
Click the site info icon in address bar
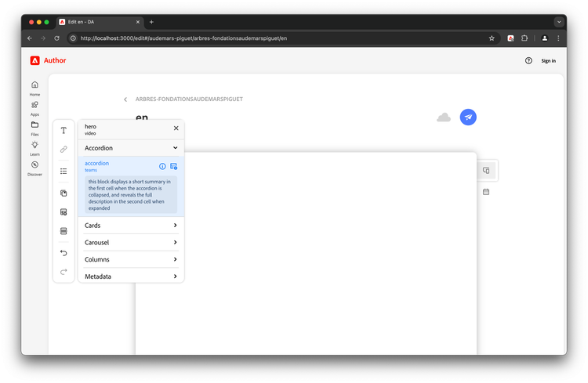pos(73,38)
